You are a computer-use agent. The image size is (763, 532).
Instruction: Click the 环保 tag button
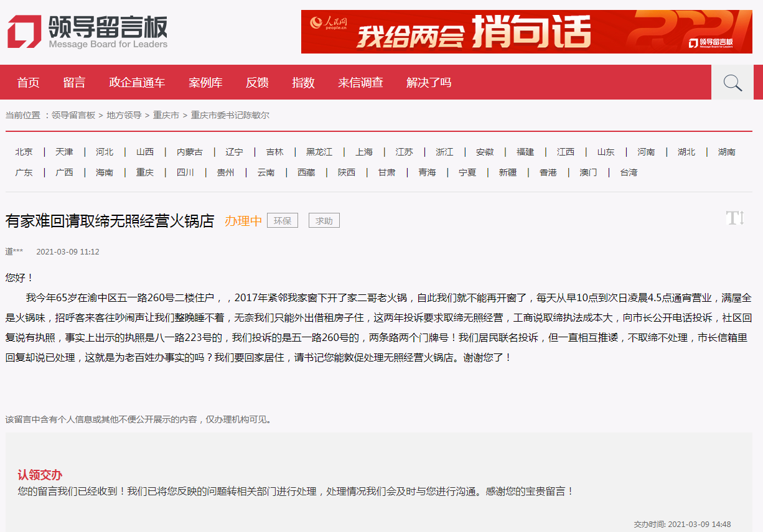(283, 220)
